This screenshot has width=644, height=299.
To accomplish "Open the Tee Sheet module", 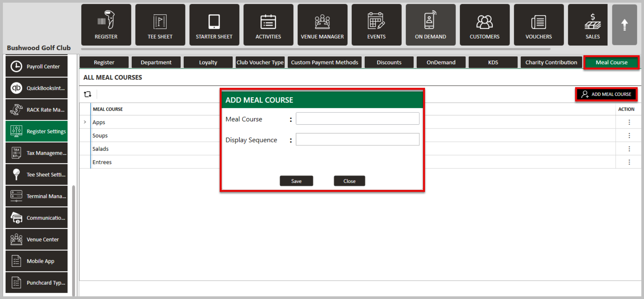I will tap(160, 25).
